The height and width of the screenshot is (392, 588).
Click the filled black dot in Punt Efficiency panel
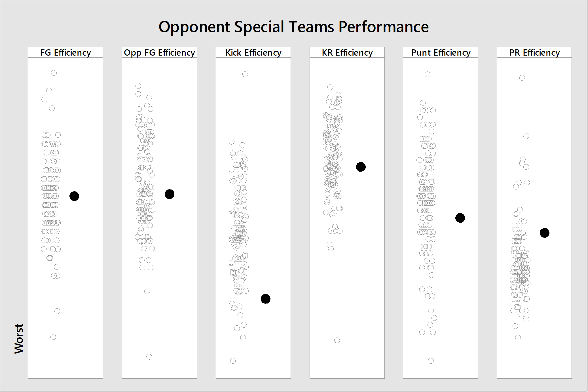pyautogui.click(x=460, y=218)
